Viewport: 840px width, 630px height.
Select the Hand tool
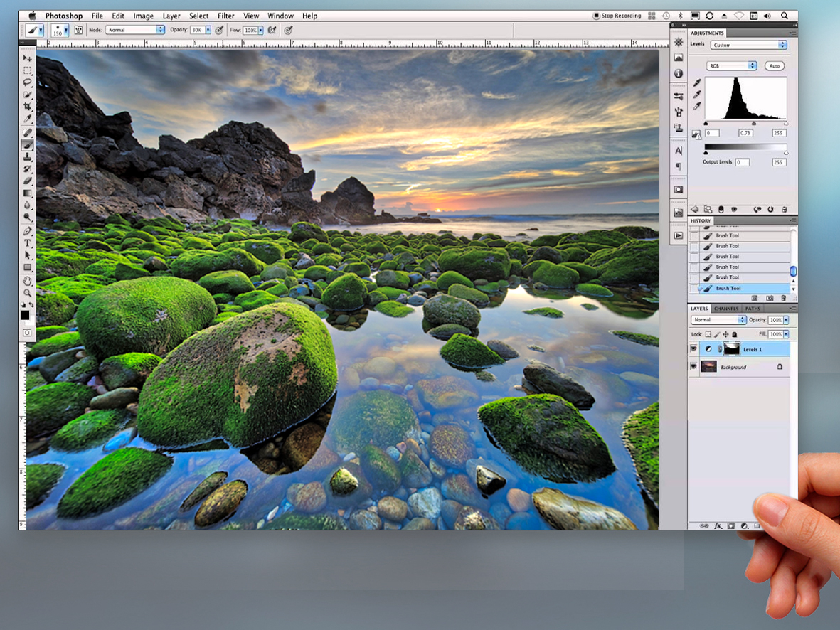coord(27,280)
